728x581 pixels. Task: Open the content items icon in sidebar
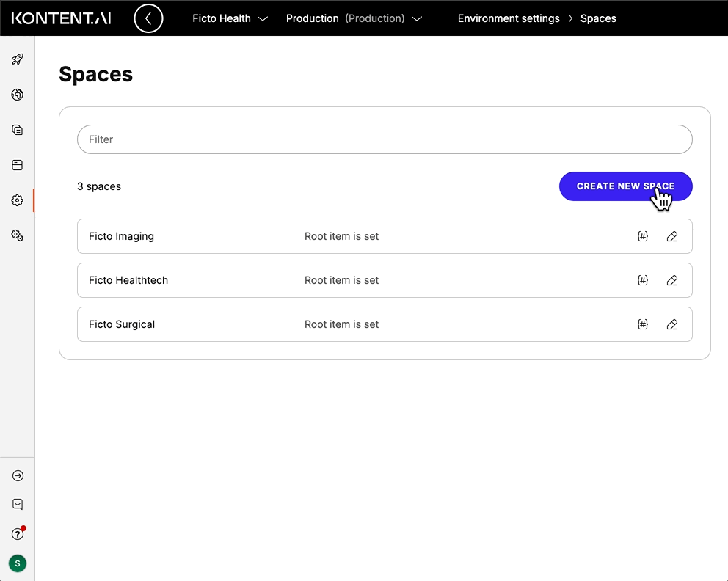point(18,130)
